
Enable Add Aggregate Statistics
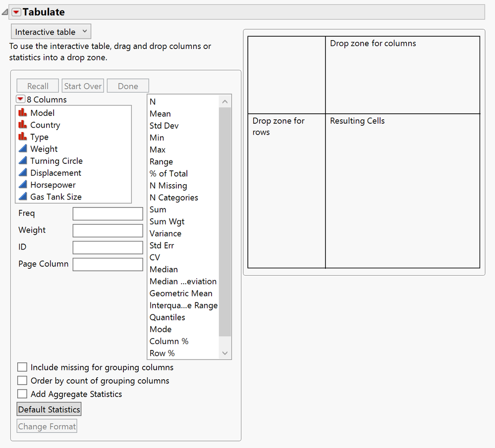(x=21, y=394)
